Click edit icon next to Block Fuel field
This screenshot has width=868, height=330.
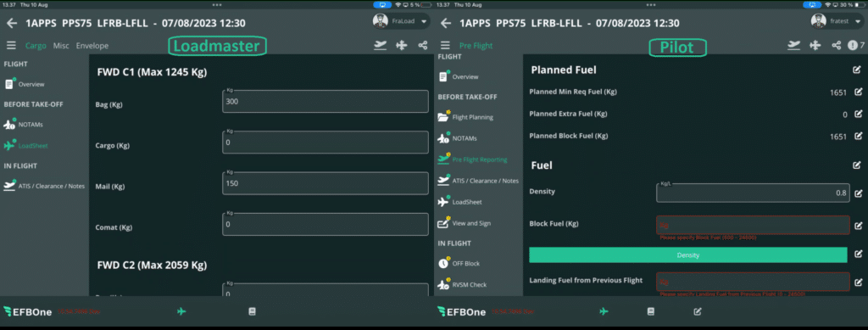(x=859, y=226)
